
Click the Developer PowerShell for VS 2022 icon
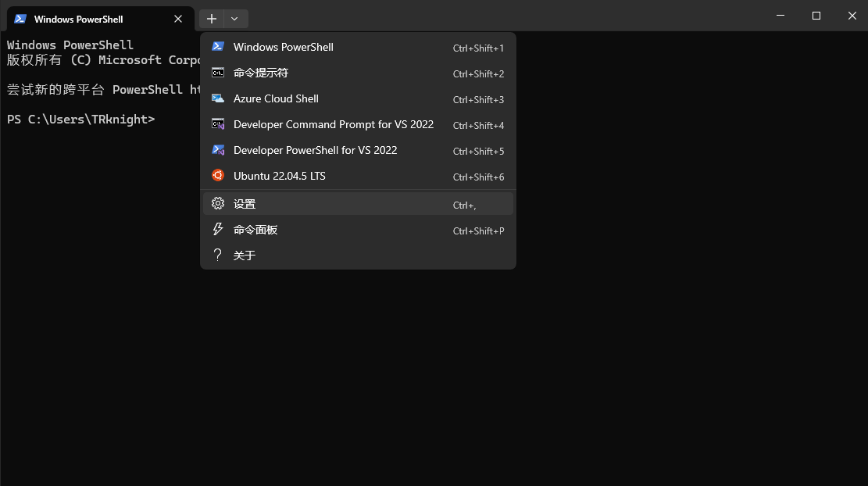coord(218,150)
